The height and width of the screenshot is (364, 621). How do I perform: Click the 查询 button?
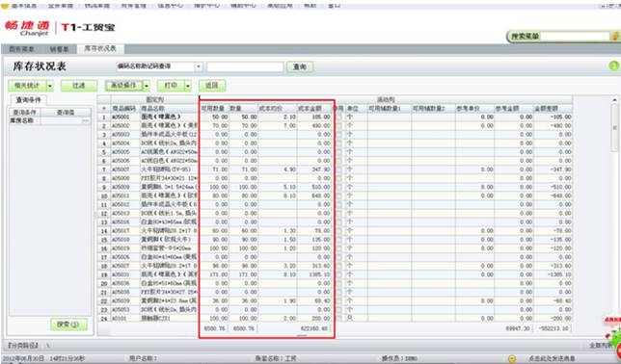(300, 66)
